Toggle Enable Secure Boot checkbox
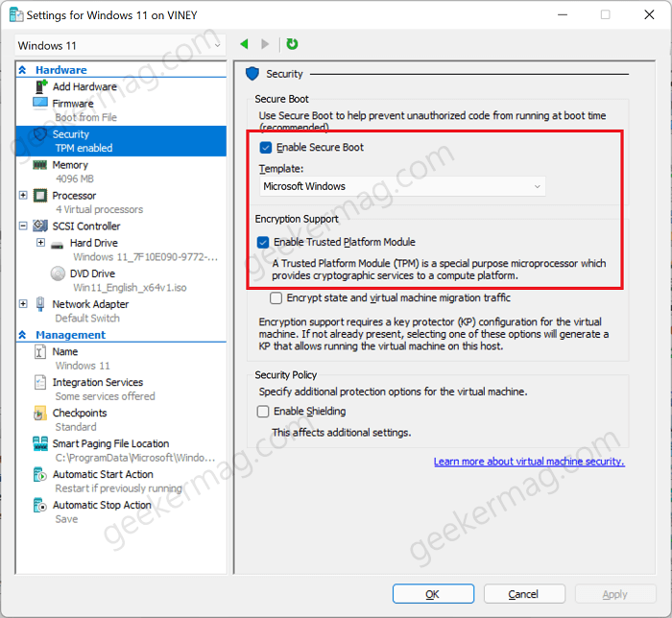Screen dimensions: 672x618 (x=266, y=148)
